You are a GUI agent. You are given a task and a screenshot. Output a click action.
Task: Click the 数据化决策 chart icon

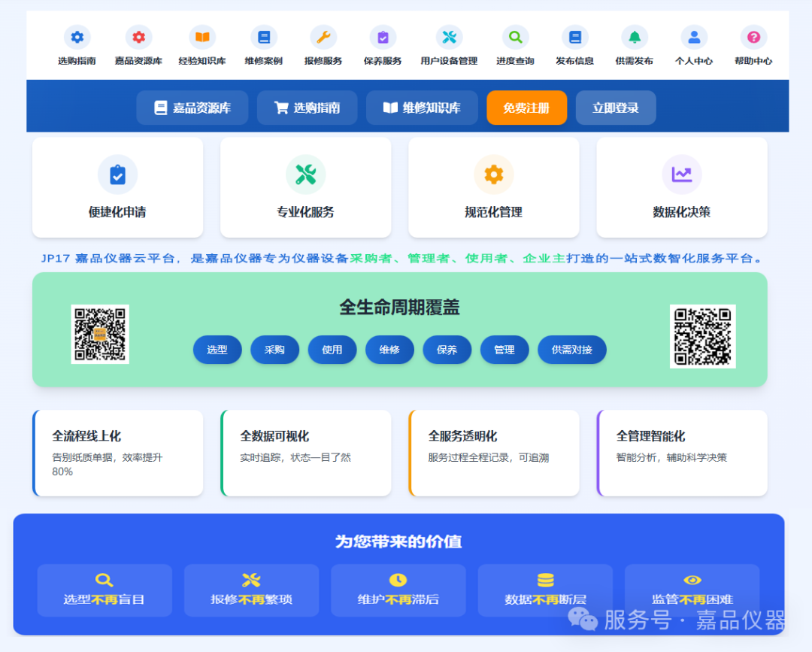point(681,174)
